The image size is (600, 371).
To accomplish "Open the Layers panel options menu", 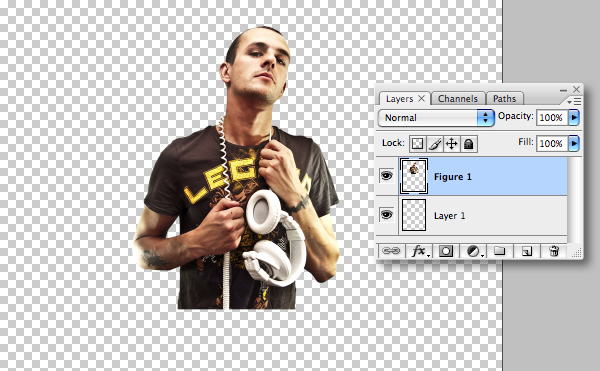I will pyautogui.click(x=575, y=101).
